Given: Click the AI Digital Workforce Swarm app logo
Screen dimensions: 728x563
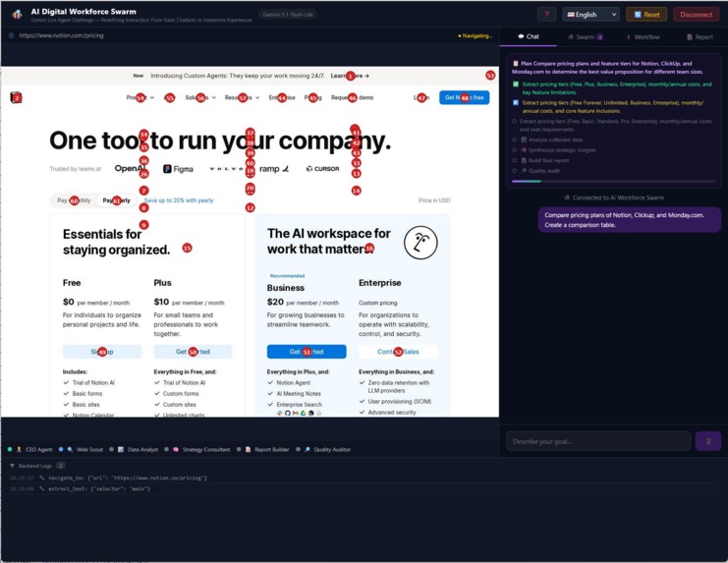Looking at the screenshot, I should (x=17, y=15).
